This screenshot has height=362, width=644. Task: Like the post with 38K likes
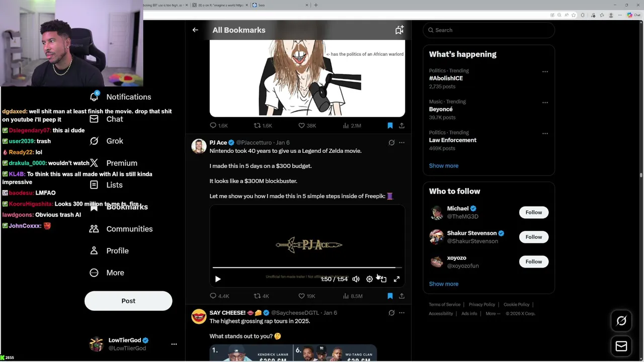307,126
